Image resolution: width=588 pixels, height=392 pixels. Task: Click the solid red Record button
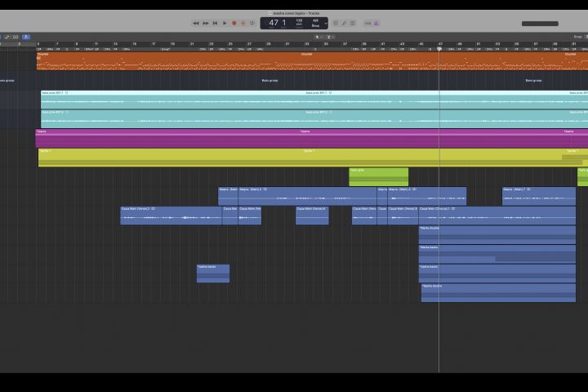234,23
